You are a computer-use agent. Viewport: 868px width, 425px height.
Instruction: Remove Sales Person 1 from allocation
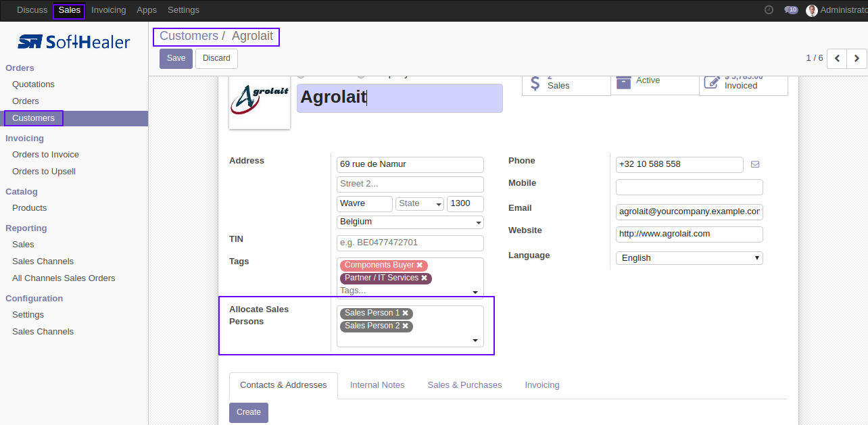coord(405,314)
